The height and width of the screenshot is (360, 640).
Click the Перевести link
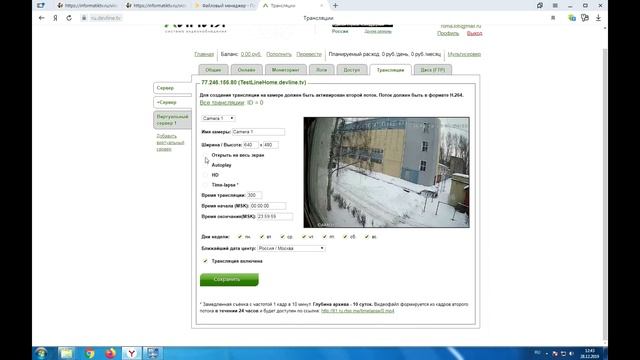[x=309, y=54]
